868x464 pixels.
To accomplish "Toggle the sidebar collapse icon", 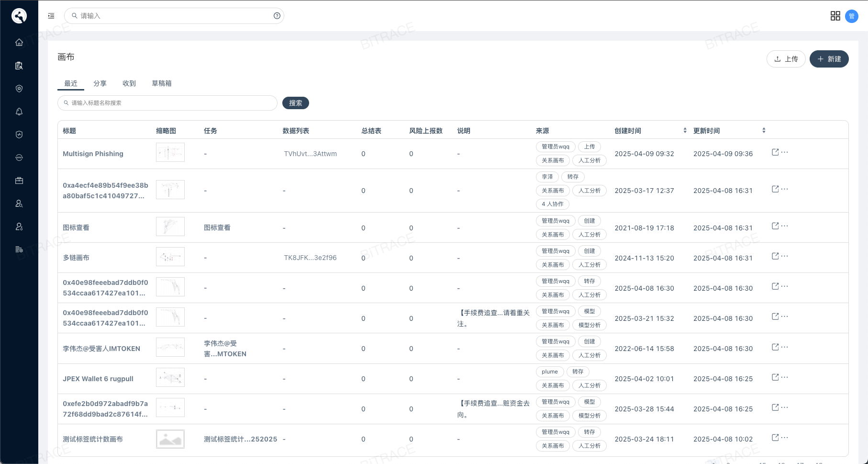I will 51,16.
